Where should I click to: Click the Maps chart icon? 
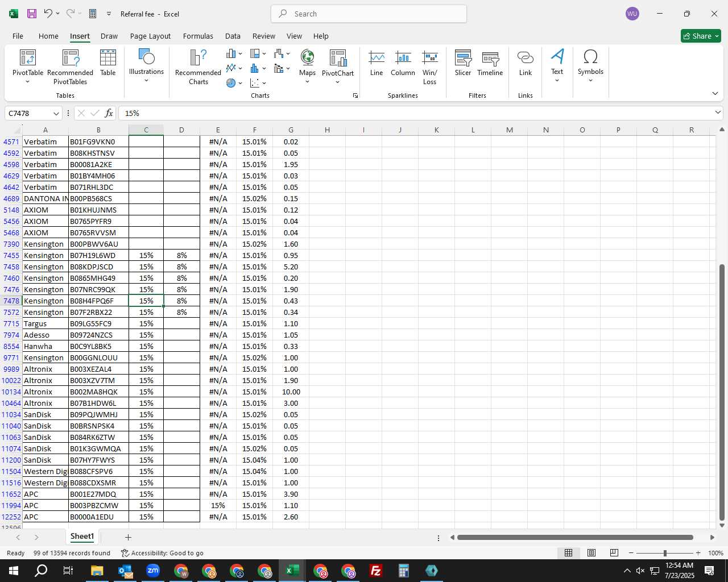pyautogui.click(x=307, y=57)
